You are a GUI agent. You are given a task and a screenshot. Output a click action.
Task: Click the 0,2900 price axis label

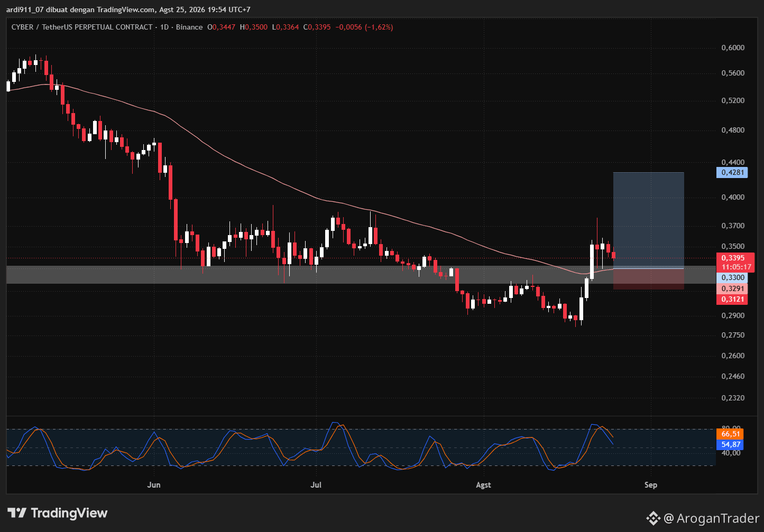(733, 316)
